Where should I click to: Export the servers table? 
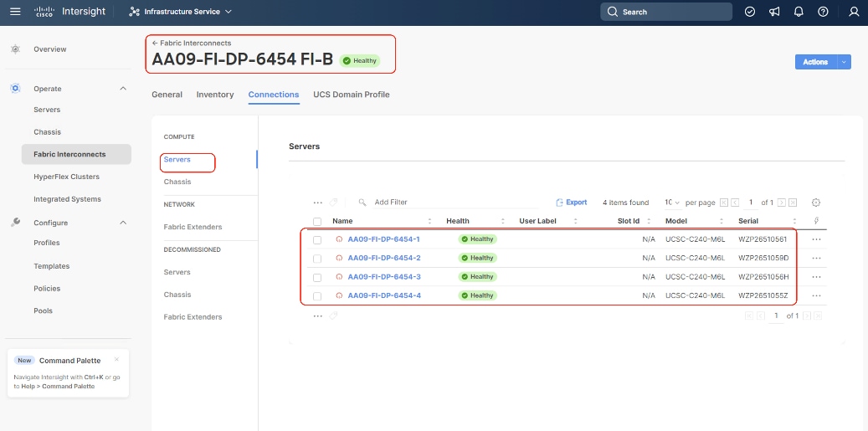(x=572, y=203)
